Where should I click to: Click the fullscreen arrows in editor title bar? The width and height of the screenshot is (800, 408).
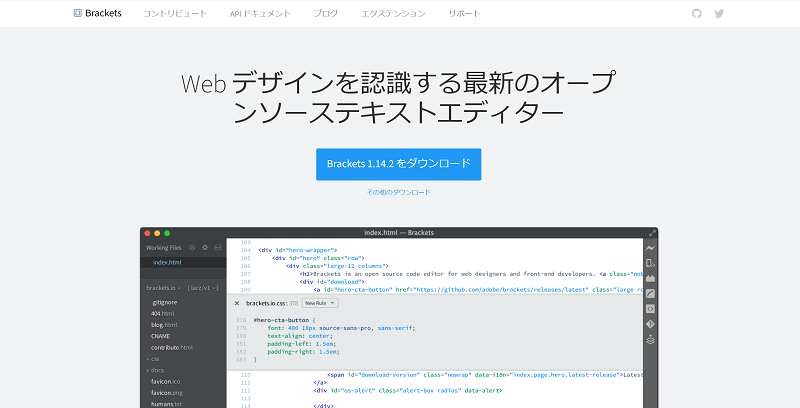coord(652,233)
